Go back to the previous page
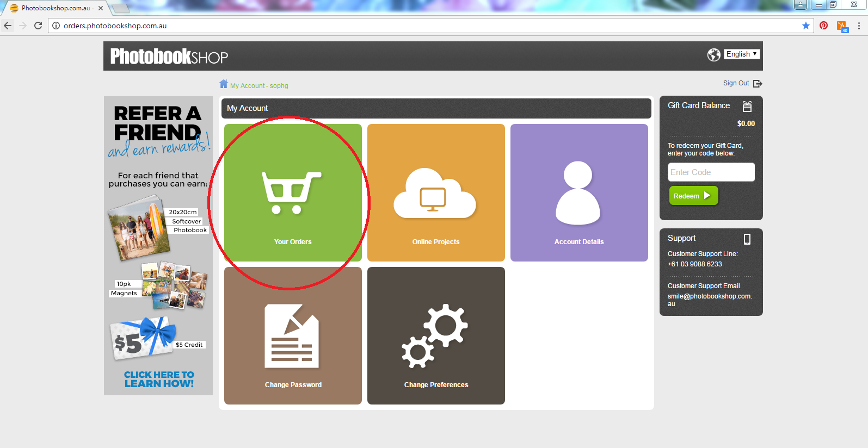 8,26
